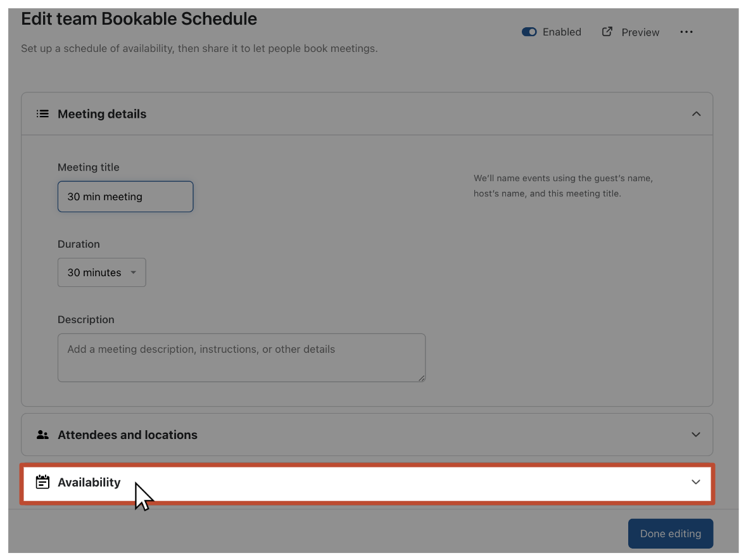The width and height of the screenshot is (746, 560).
Task: Open the three-dot more options menu
Action: (686, 32)
